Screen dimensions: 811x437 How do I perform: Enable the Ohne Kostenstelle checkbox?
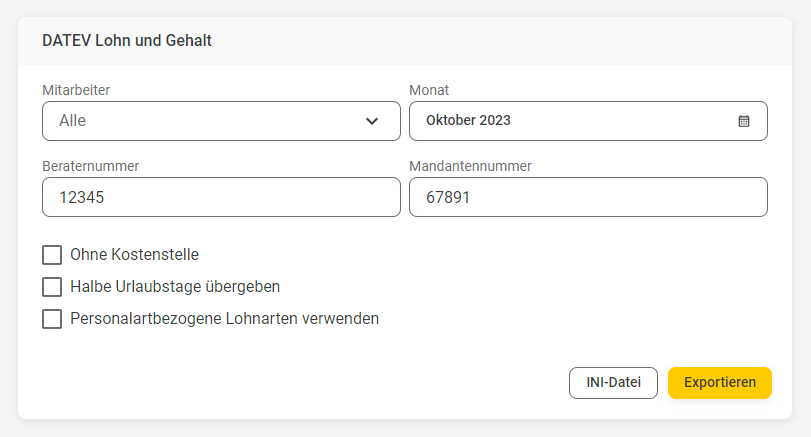[52, 255]
